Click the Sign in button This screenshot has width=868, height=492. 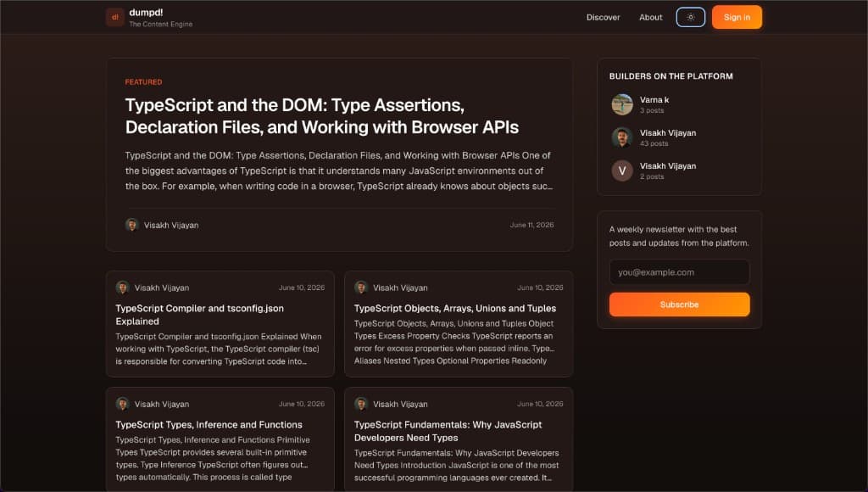click(x=737, y=17)
